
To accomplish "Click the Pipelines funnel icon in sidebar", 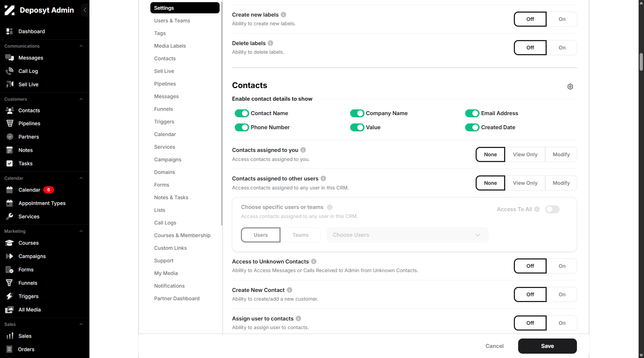I will point(10,123).
